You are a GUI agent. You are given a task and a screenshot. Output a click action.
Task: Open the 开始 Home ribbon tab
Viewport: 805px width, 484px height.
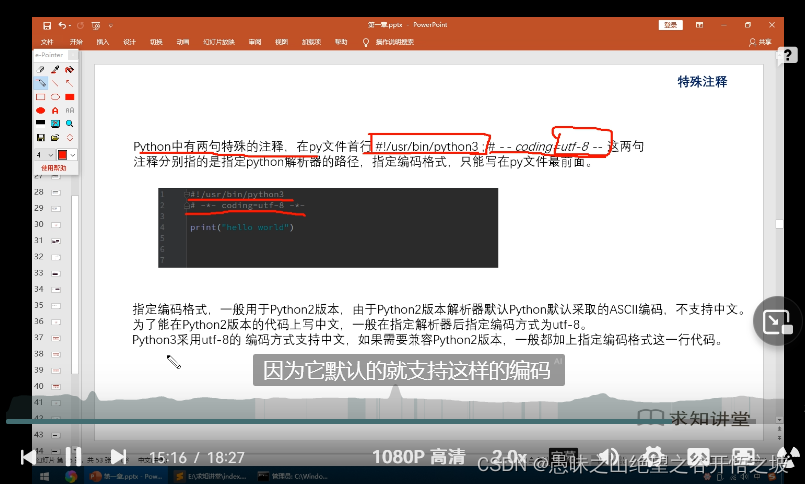(x=76, y=42)
